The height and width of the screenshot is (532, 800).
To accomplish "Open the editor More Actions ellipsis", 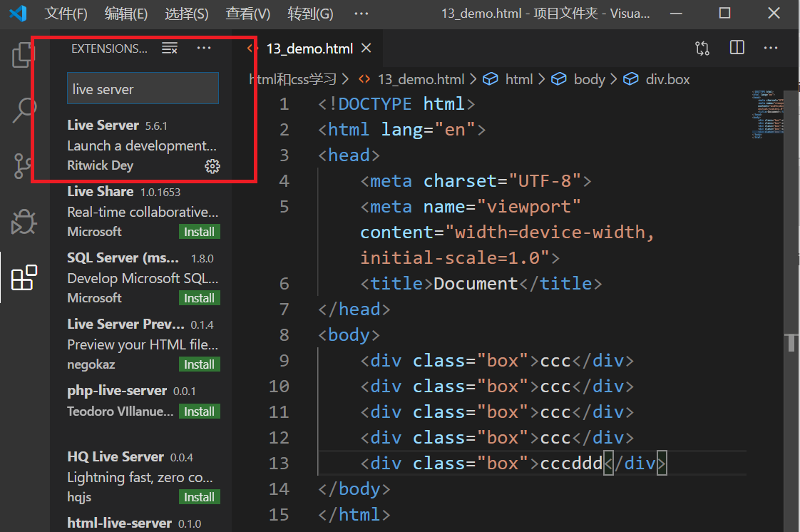I will (770, 48).
